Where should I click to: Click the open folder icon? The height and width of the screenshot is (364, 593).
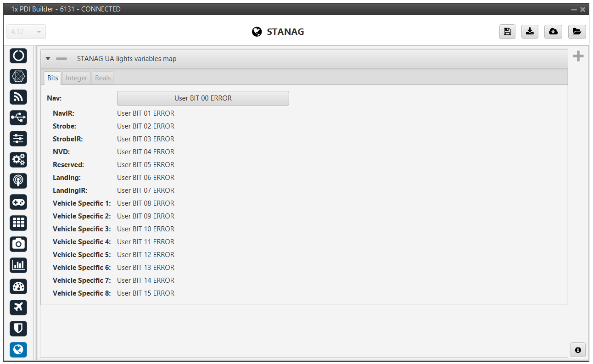(577, 31)
